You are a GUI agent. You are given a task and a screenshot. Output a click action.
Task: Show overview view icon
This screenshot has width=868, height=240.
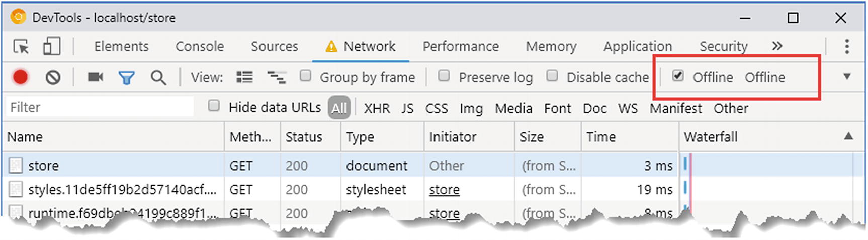[x=276, y=77]
